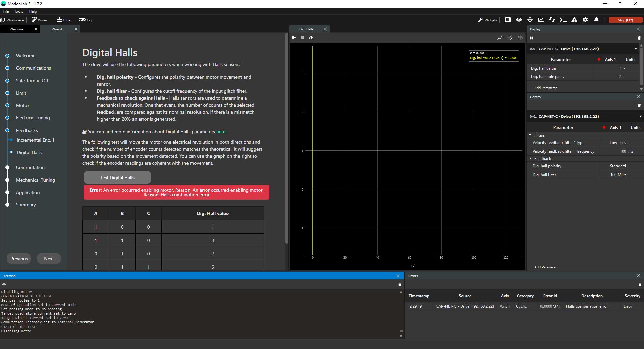
Task: Open the Tools menu
Action: (x=18, y=11)
